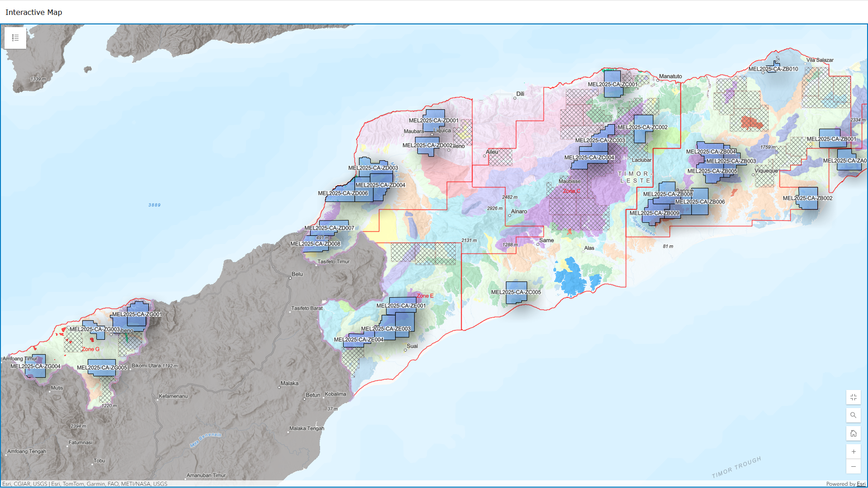Viewport: 868px width, 488px height.
Task: Open the Esri attribution link
Action: coord(861,484)
